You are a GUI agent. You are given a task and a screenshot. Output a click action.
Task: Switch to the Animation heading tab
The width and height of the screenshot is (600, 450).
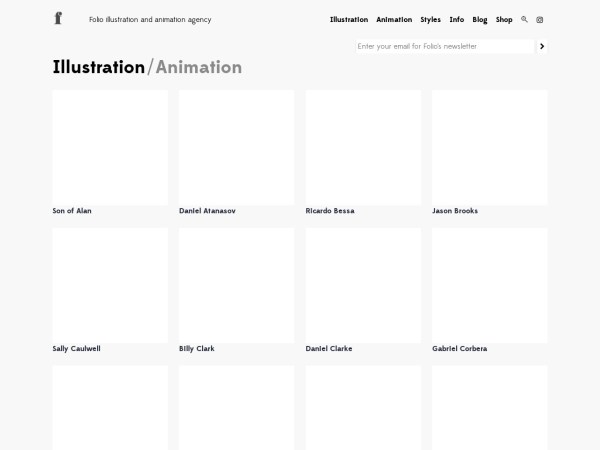pos(199,68)
